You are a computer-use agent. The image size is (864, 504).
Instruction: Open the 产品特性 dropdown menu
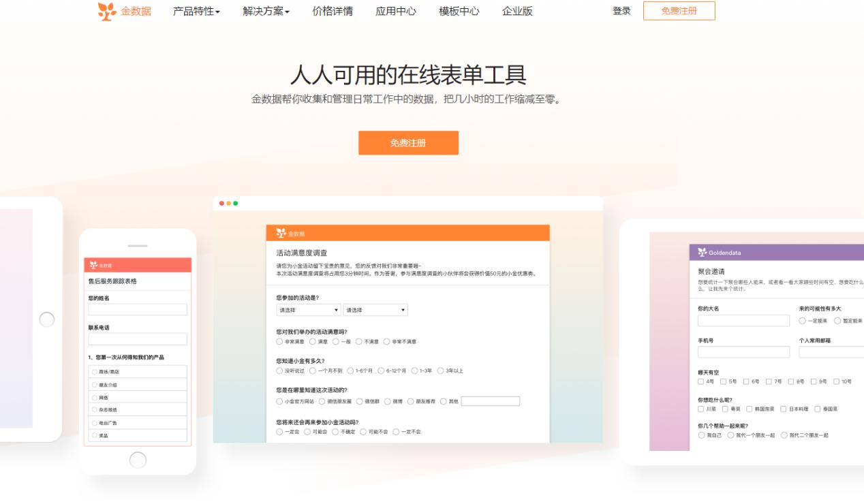coord(191,11)
